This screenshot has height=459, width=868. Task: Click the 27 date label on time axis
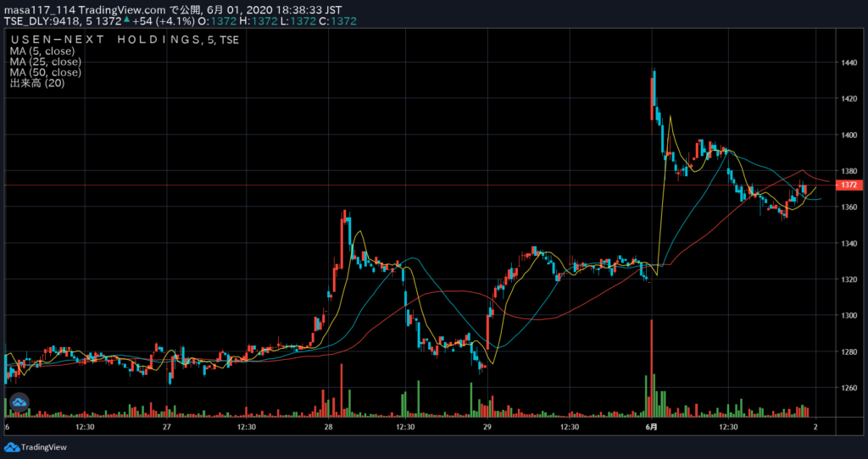pos(167,427)
